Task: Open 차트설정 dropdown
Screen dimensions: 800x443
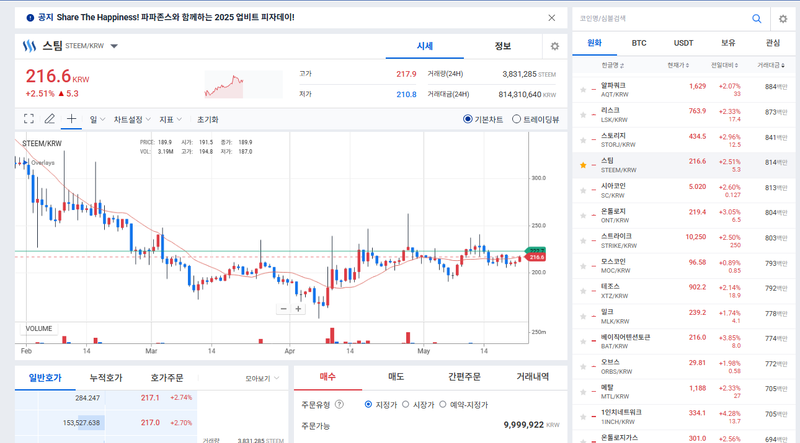Action: (132, 119)
